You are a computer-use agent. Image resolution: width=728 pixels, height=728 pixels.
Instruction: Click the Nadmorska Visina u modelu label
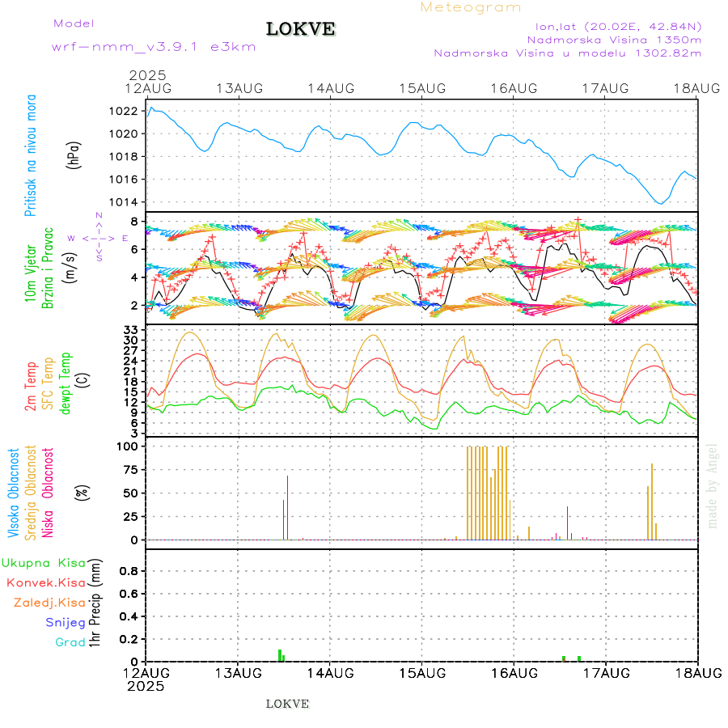pos(567,53)
